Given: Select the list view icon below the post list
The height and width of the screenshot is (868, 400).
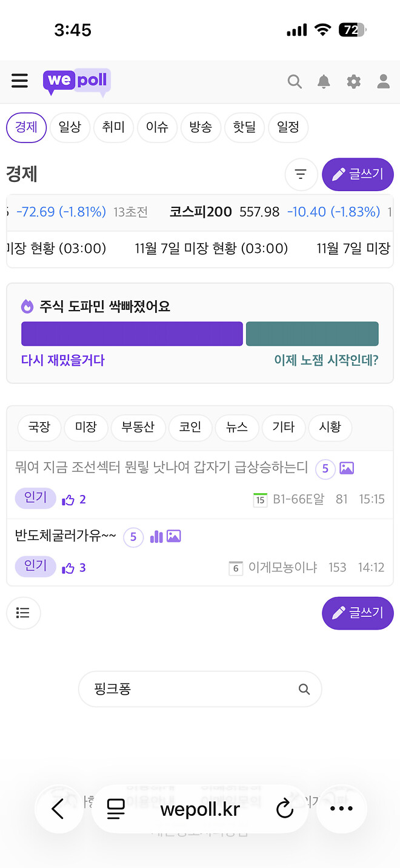Looking at the screenshot, I should (23, 613).
